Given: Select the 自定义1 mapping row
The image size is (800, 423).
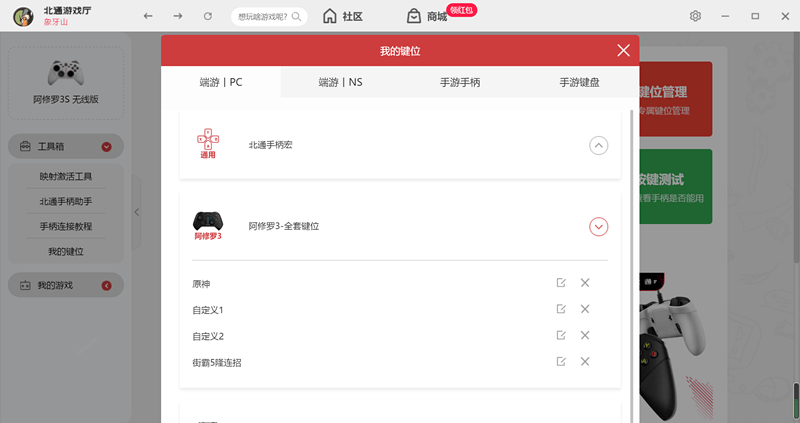Looking at the screenshot, I should (400, 310).
